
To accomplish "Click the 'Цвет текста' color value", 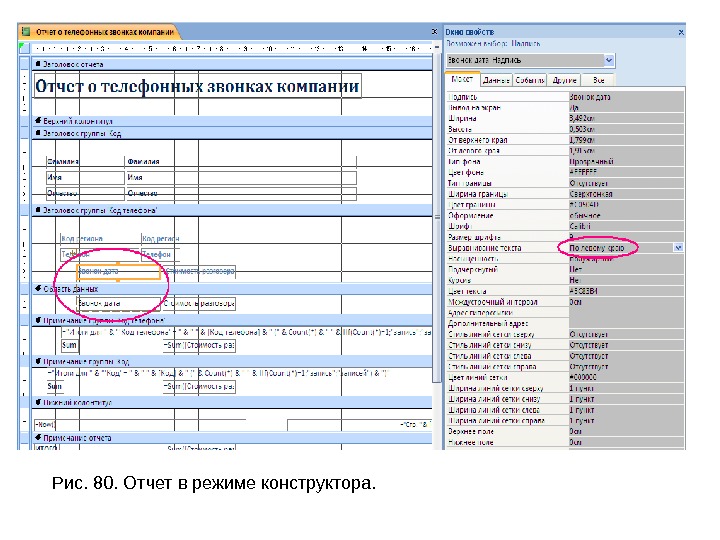I will pyautogui.click(x=626, y=291).
